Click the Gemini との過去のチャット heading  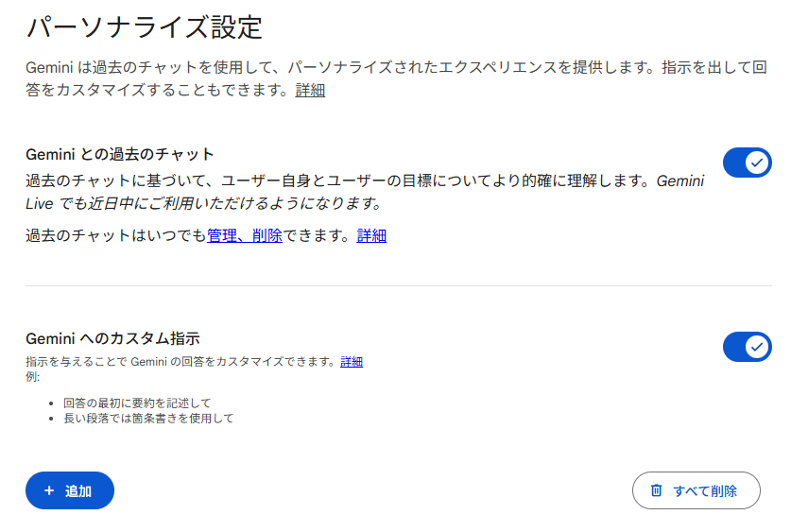pyautogui.click(x=120, y=154)
